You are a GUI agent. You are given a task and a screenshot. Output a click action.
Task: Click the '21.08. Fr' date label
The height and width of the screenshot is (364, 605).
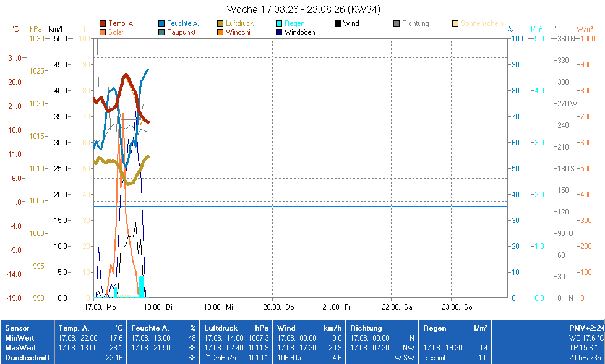tap(337, 307)
